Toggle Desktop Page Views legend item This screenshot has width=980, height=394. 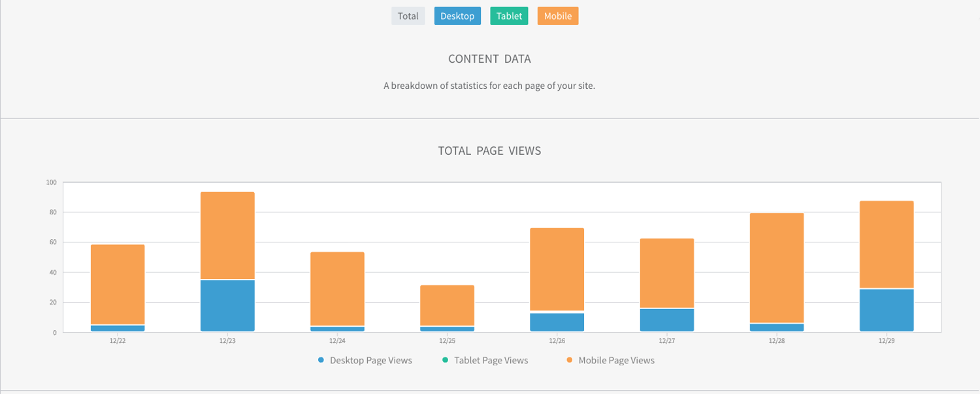(x=365, y=360)
